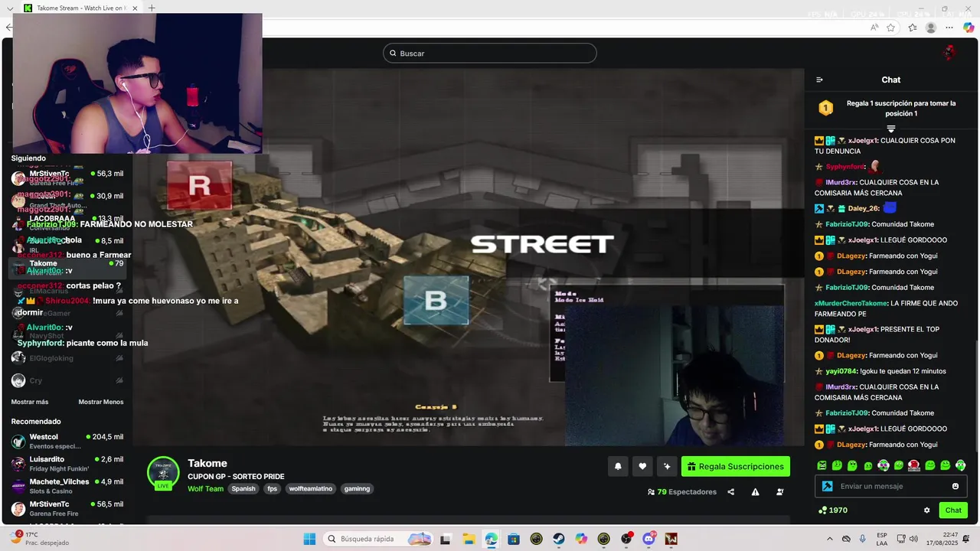
Task: Expand the leaderboard chevron below subscription banner
Action: [890, 129]
